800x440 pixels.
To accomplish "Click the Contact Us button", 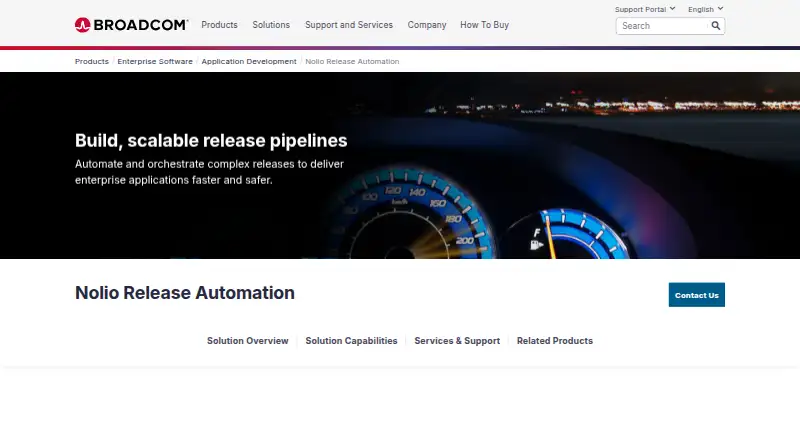I will pos(696,295).
